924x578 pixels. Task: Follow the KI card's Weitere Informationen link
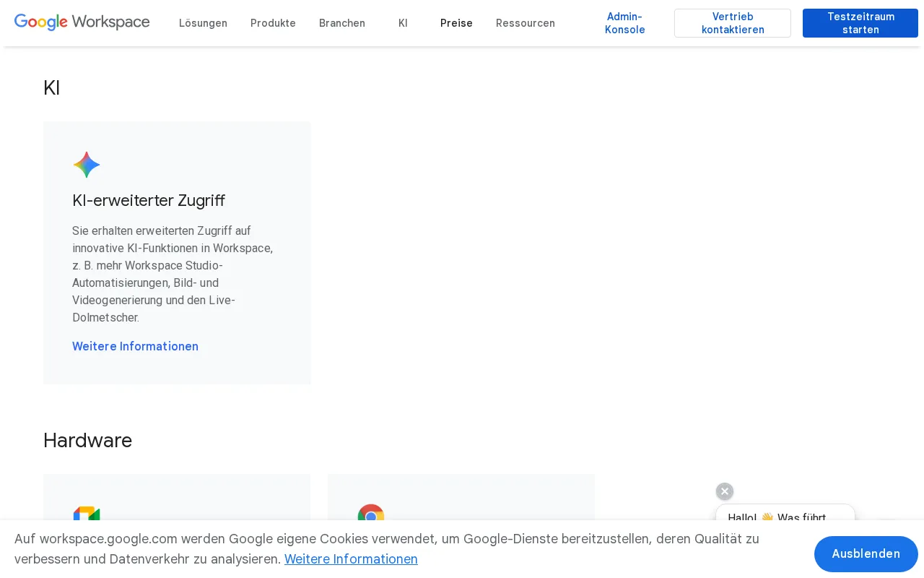tap(135, 346)
